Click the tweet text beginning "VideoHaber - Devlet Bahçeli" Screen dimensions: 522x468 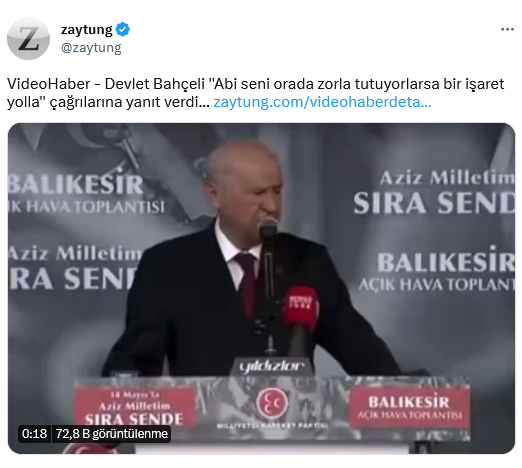256,93
